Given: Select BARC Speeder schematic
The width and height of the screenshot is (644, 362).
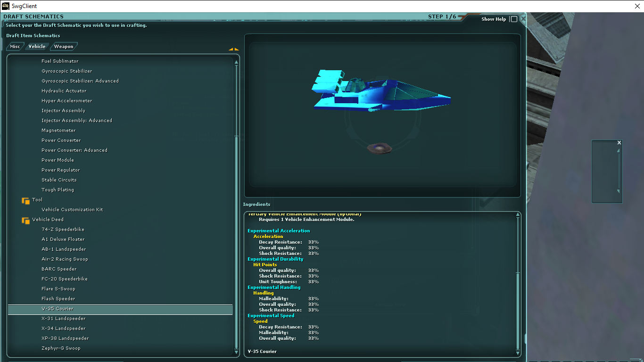Looking at the screenshot, I should point(59,269).
